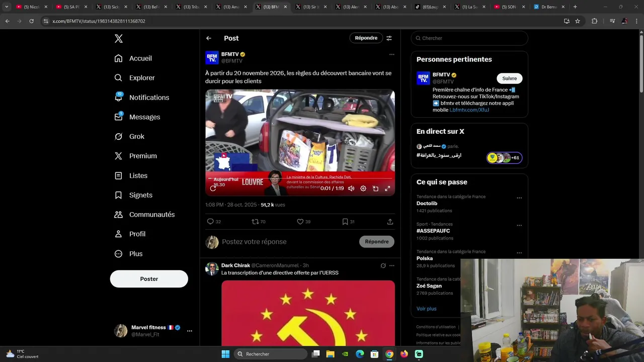This screenshot has height=362, width=644.
Task: Go back with the Post arrow
Action: coord(208,38)
